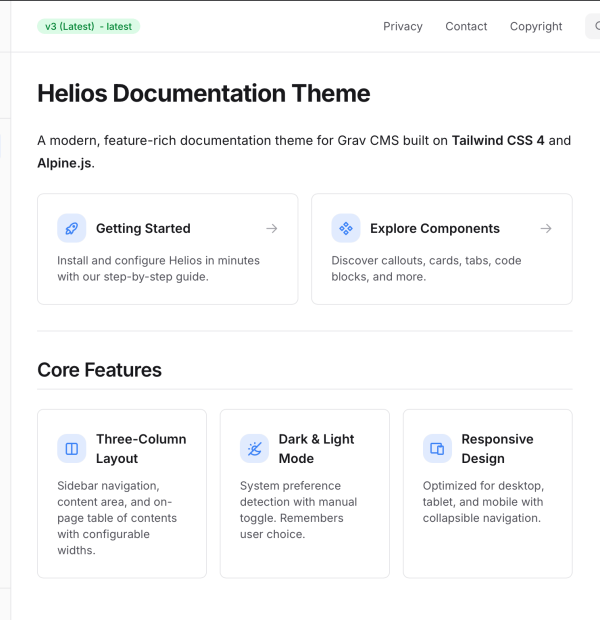Viewport: 600px width, 620px height.
Task: Open the Copyright link
Action: [536, 26]
